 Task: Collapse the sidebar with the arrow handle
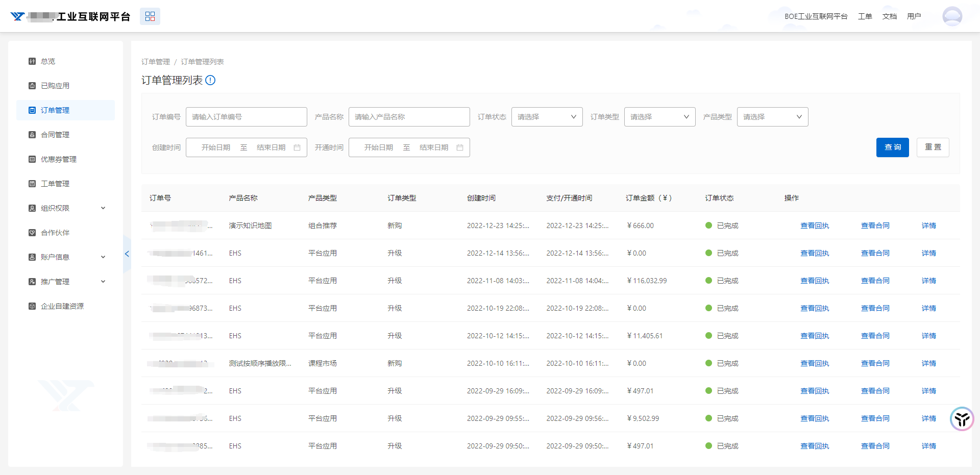point(127,254)
